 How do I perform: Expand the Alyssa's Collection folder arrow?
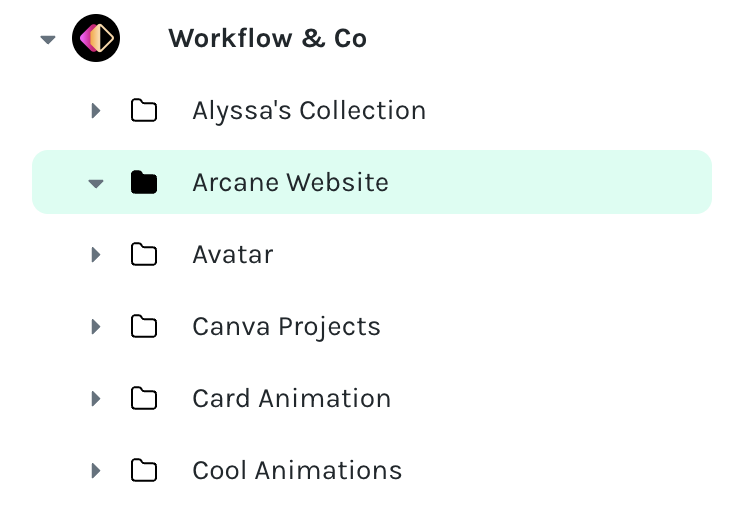(96, 111)
